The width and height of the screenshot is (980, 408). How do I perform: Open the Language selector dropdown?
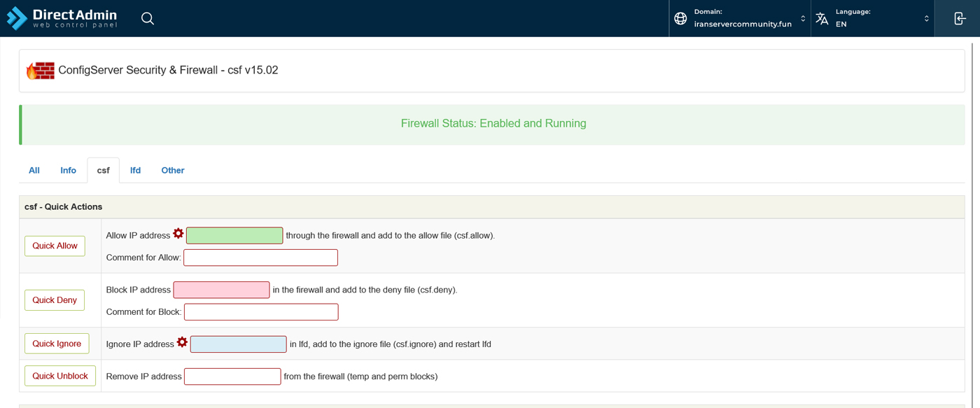(x=926, y=18)
